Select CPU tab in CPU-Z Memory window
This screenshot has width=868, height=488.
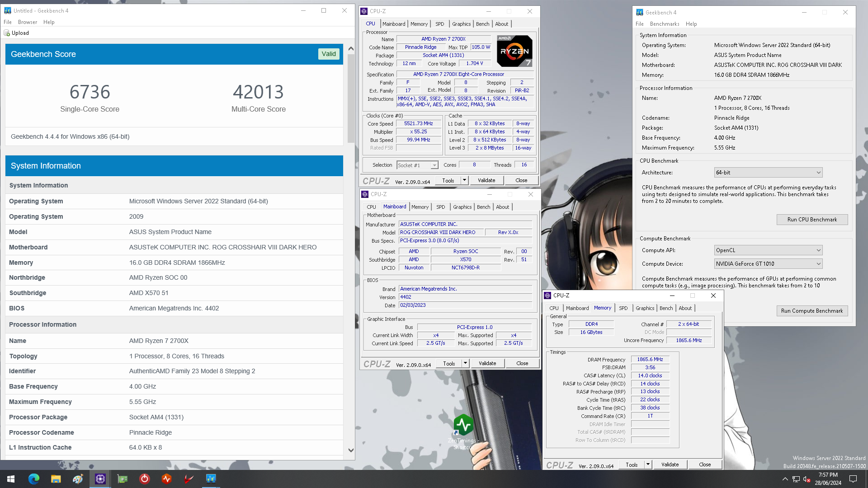tap(554, 308)
